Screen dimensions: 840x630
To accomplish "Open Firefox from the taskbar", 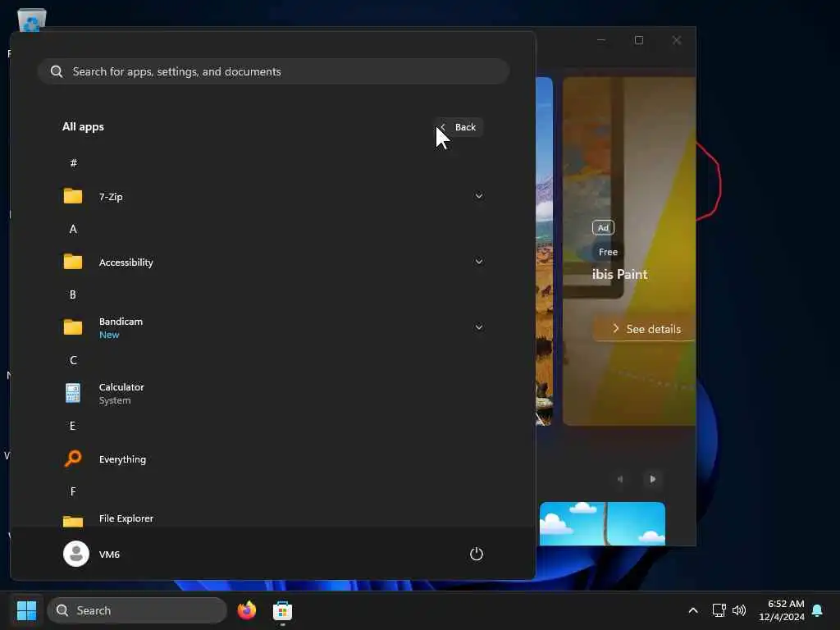I will click(246, 610).
